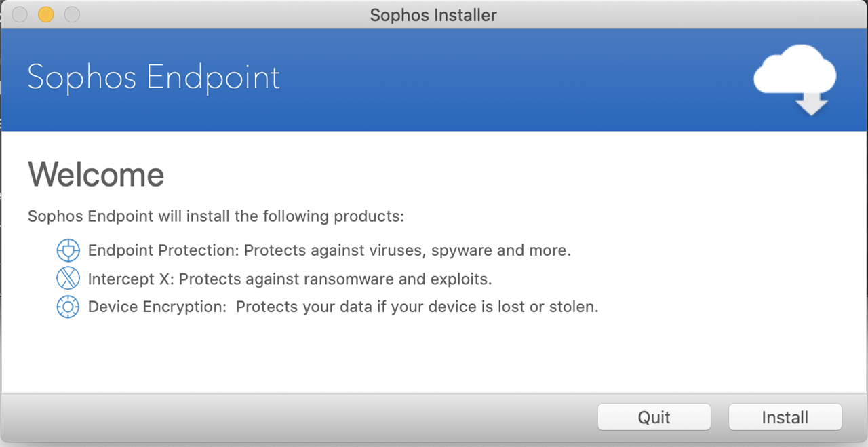Close the Sophos Installer window
Viewport: 868px width, 447px height.
(x=20, y=14)
